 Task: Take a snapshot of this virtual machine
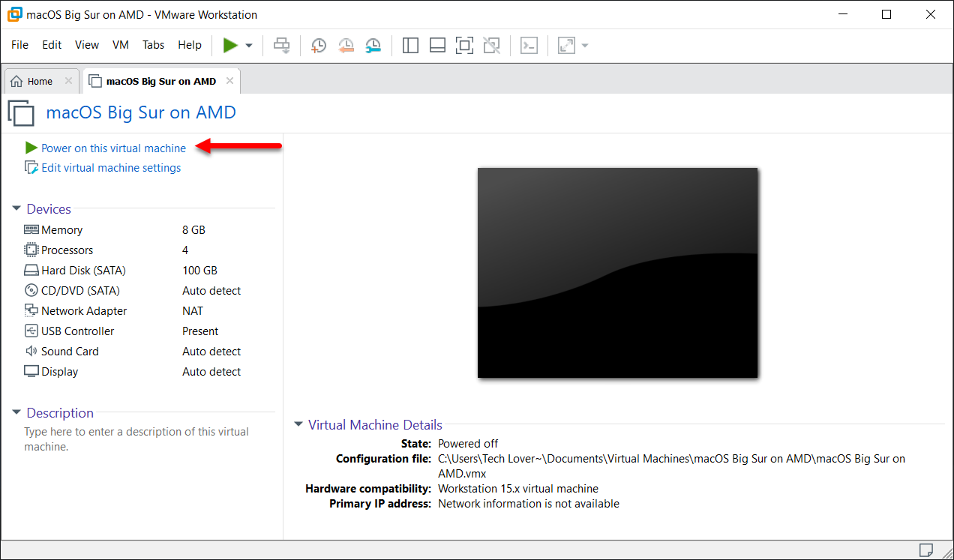(318, 46)
